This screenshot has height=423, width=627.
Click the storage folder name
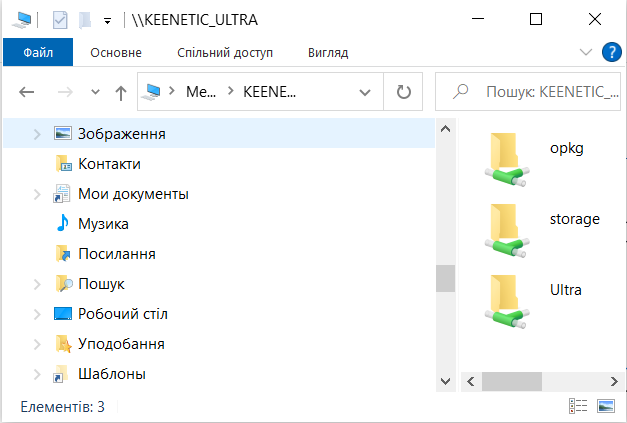click(575, 219)
